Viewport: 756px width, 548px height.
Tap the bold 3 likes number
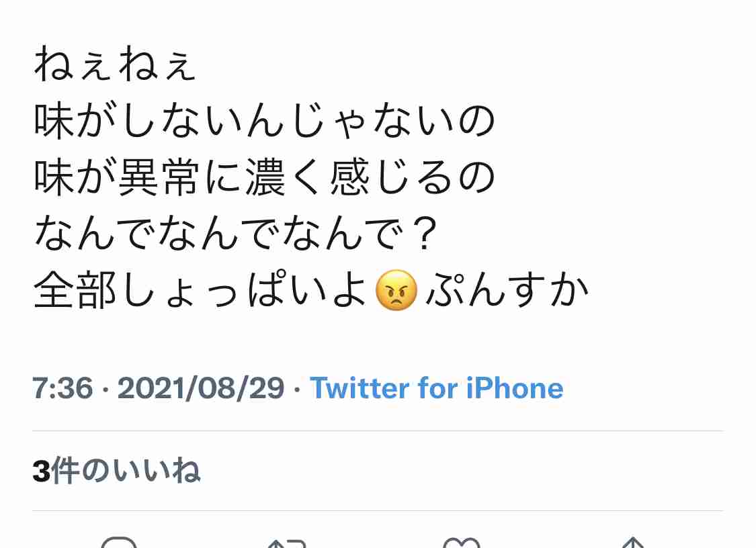pos(42,471)
